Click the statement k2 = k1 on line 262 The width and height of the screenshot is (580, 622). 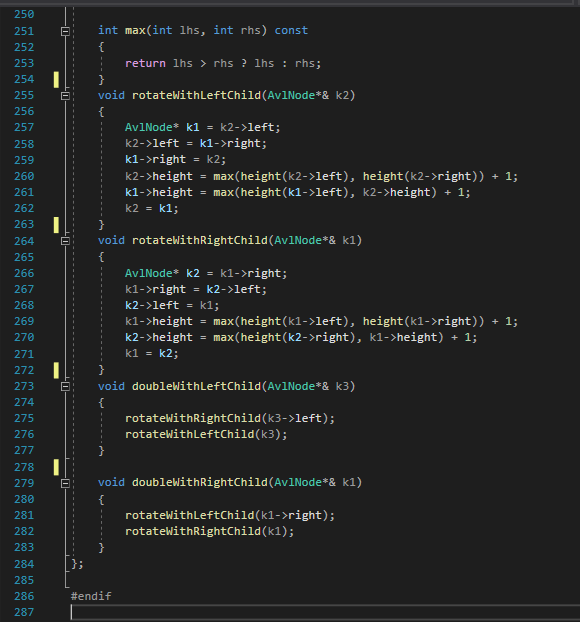[152, 208]
